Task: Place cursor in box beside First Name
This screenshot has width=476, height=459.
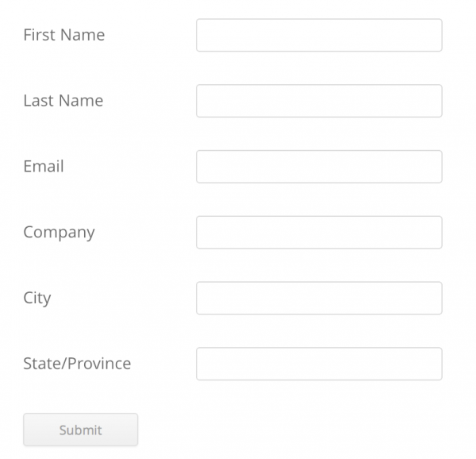Action: pos(319,35)
